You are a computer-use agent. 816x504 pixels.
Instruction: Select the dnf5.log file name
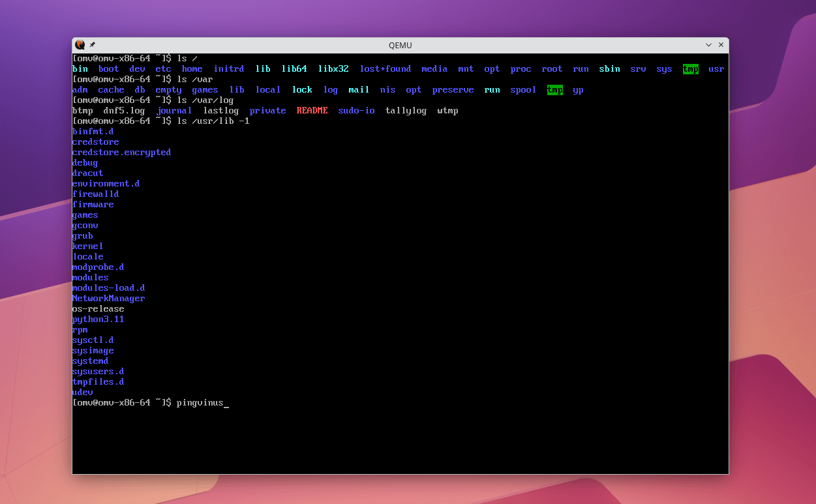pyautogui.click(x=125, y=111)
